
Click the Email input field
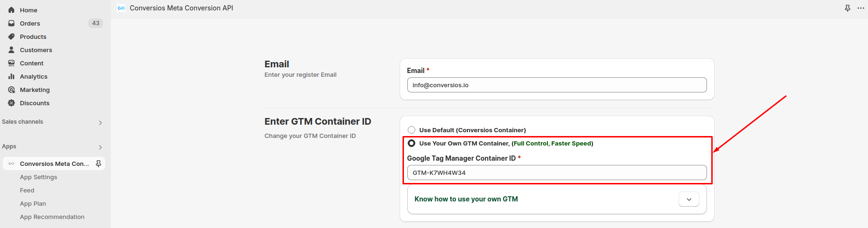[x=557, y=85]
